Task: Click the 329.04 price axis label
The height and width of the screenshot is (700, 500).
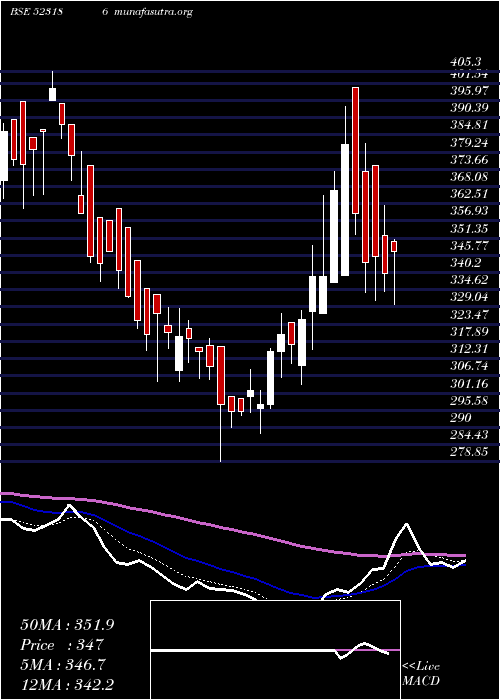Action: 469,297
